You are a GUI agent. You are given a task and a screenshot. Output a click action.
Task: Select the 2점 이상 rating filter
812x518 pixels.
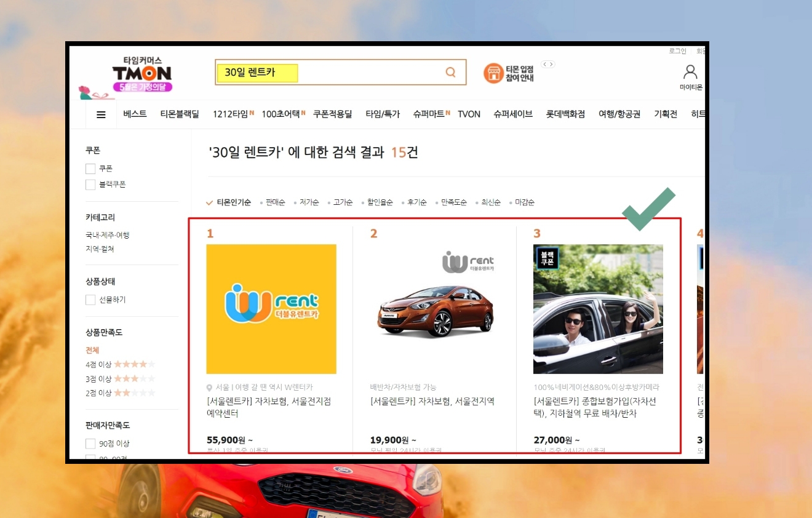(121, 393)
